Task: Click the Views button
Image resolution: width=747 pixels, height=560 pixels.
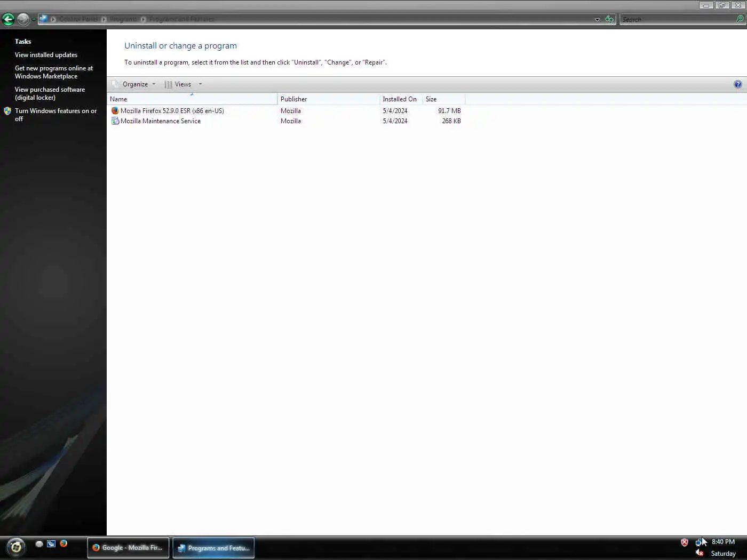Action: (x=178, y=84)
